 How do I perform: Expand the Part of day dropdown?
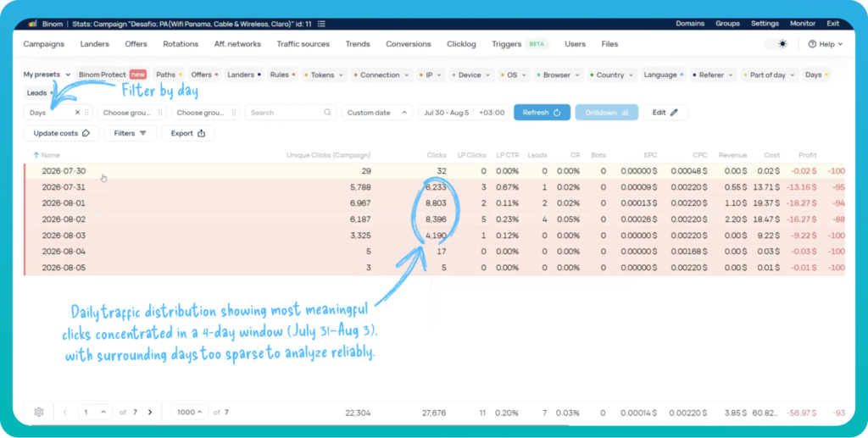[x=770, y=75]
